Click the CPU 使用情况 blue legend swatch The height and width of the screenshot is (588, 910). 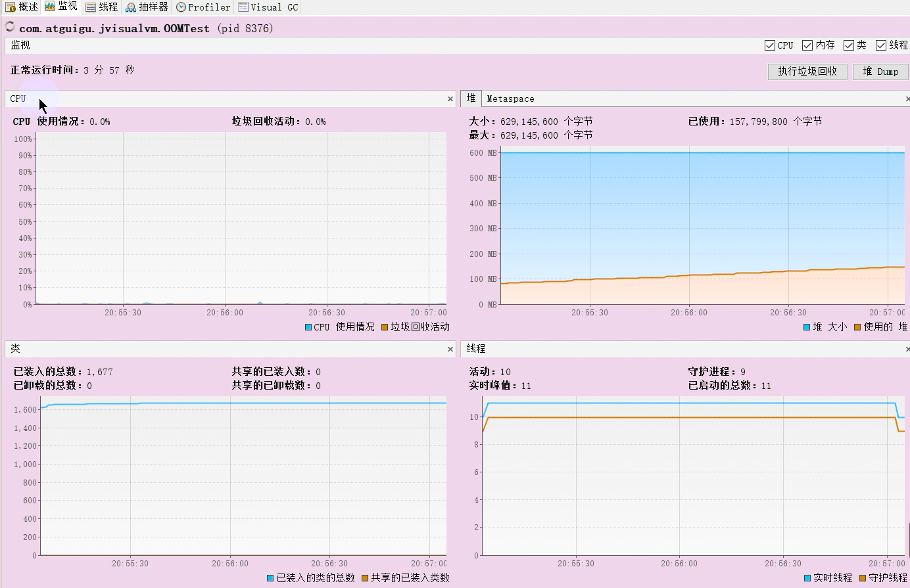point(308,327)
